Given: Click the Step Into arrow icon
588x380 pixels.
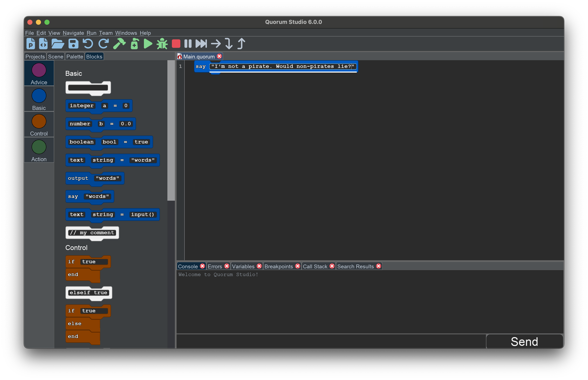Looking at the screenshot, I should click(229, 44).
